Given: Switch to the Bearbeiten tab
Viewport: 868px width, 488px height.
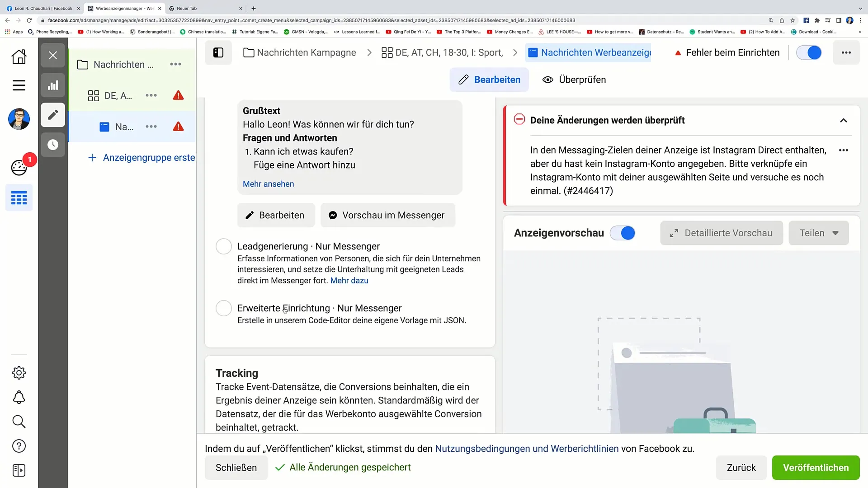Looking at the screenshot, I should tap(489, 80).
